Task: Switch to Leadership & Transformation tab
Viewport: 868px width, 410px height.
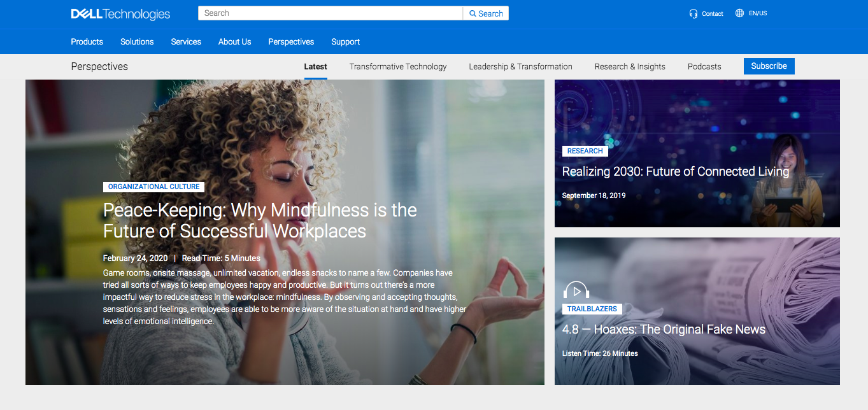Action: tap(520, 67)
